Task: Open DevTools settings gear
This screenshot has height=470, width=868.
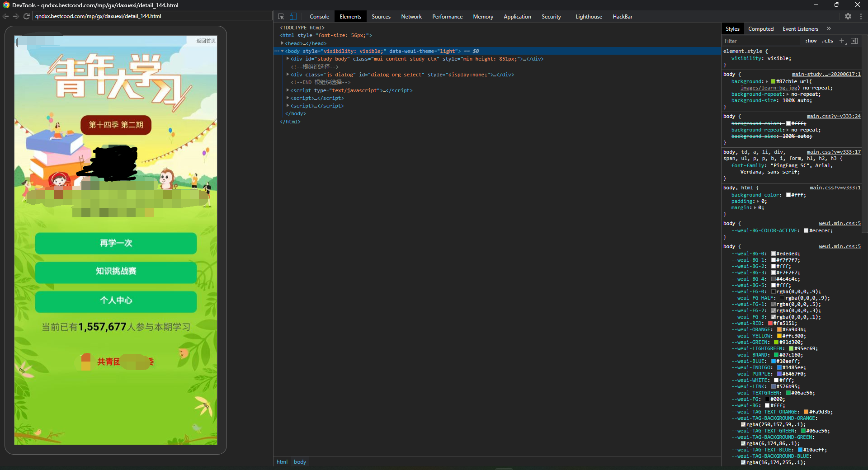Action: pos(848,16)
